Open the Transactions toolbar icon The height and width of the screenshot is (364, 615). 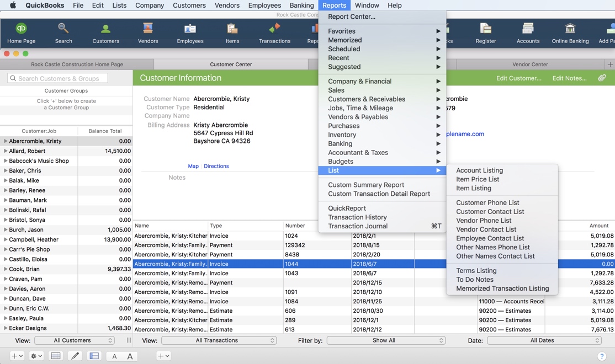[274, 33]
